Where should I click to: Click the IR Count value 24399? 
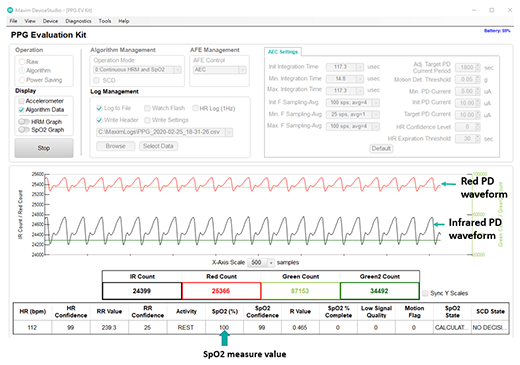(142, 291)
